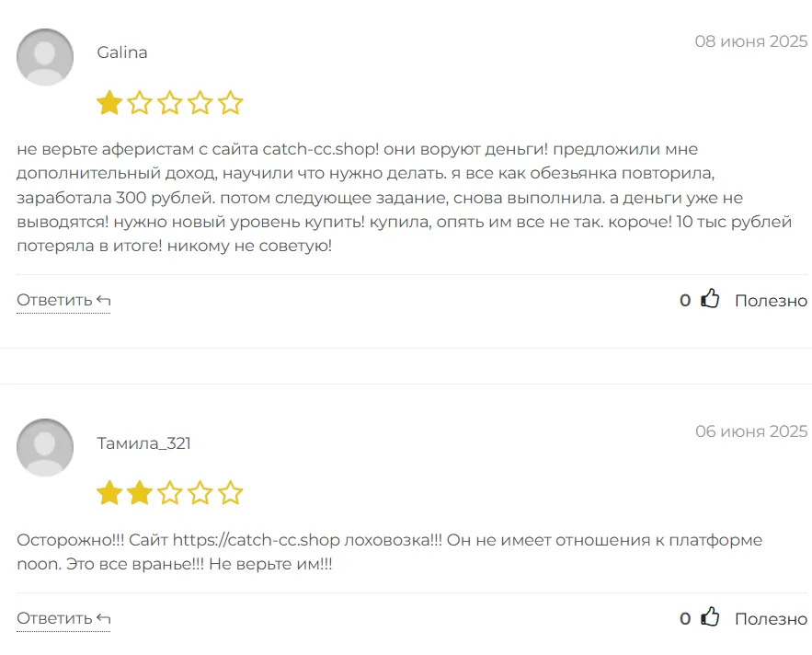This screenshot has height=655, width=812.
Task: Click first star in Тамила_321's rating
Action: click(109, 493)
